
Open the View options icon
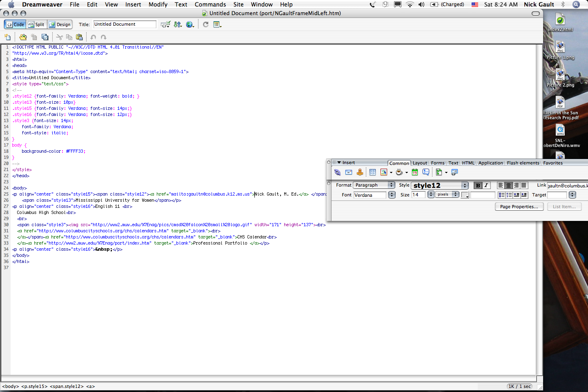click(218, 24)
